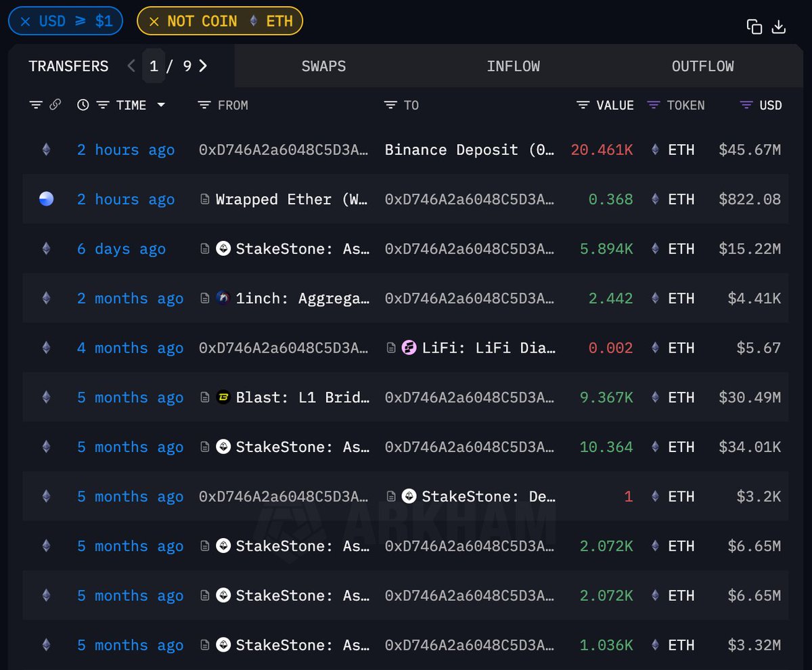Open the 1inch Aggregator sender
This screenshot has width=812, height=670.
[302, 298]
